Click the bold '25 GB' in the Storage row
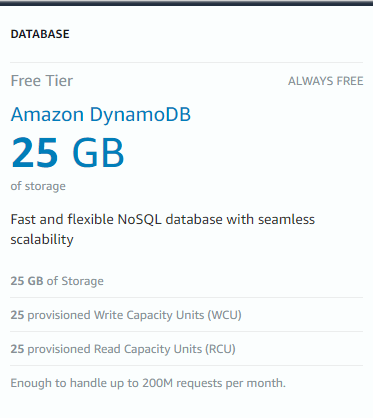Image resolution: width=373 pixels, height=418 pixels. pos(27,281)
